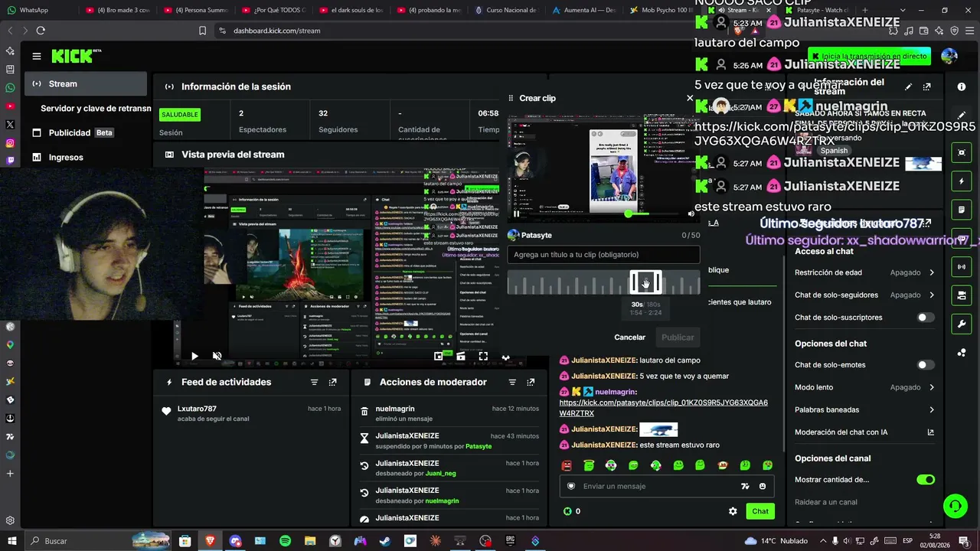Pause the clip preview video
This screenshot has width=980, height=551.
pyautogui.click(x=516, y=214)
